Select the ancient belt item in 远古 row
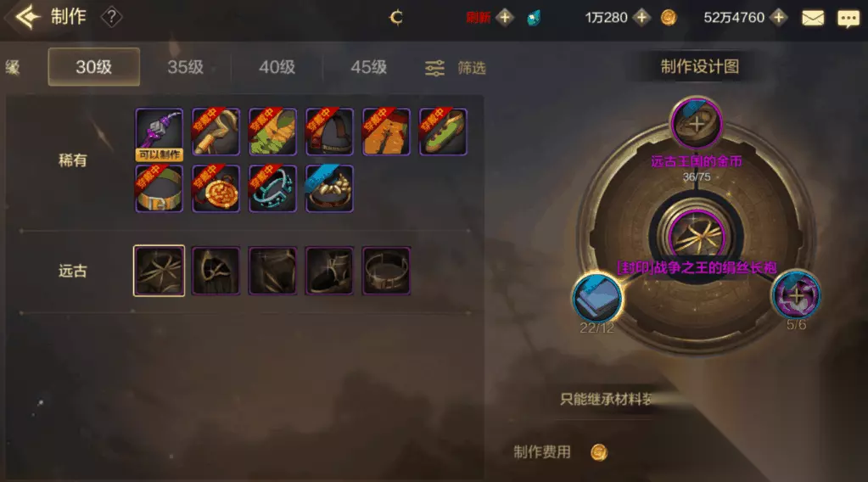 click(386, 271)
